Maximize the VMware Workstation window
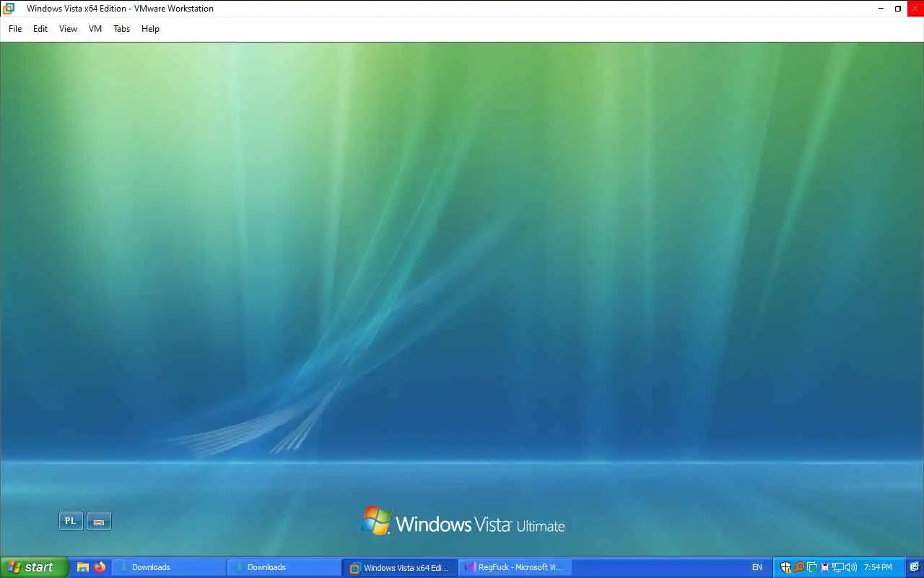The height and width of the screenshot is (578, 924). 898,9
